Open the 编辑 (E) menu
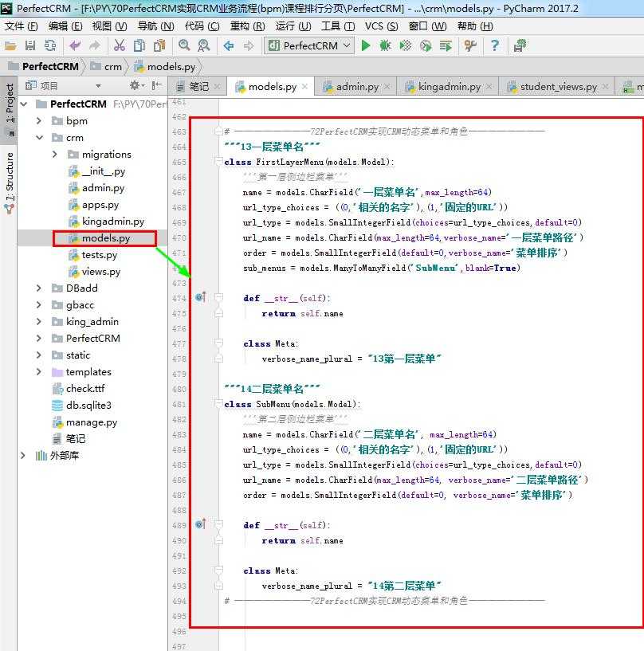The image size is (644, 651). click(65, 26)
